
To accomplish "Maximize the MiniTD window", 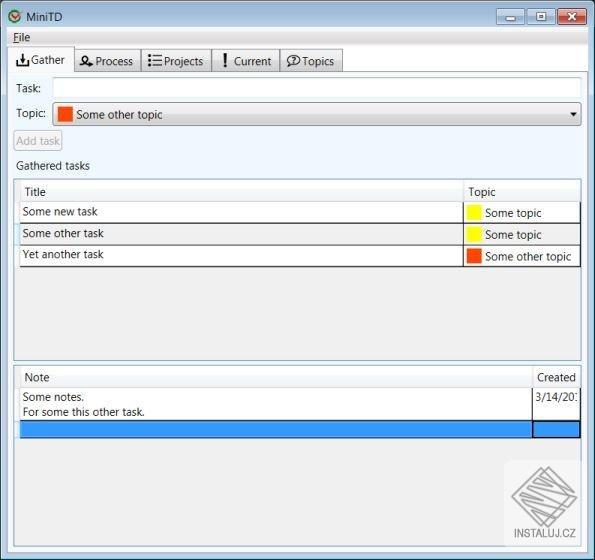I will [x=541, y=17].
